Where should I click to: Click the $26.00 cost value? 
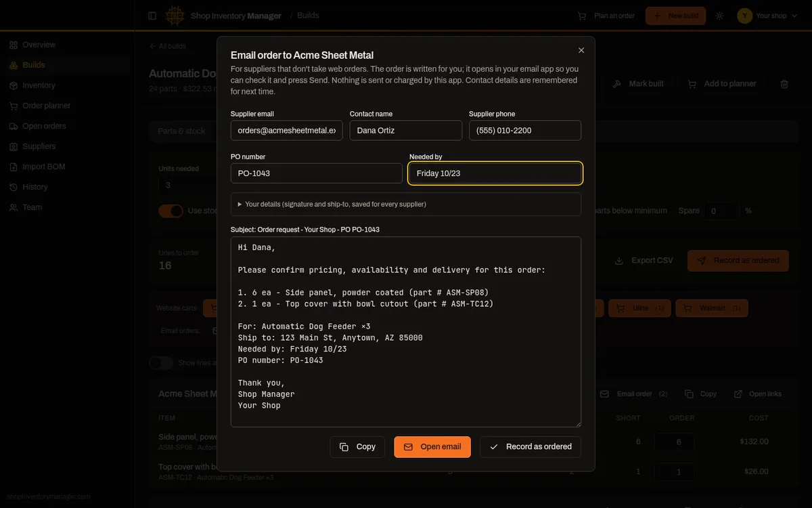[x=756, y=471]
